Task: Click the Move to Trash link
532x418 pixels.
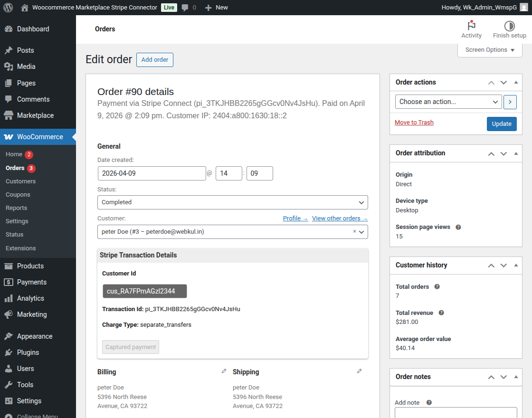Action: [x=414, y=123]
